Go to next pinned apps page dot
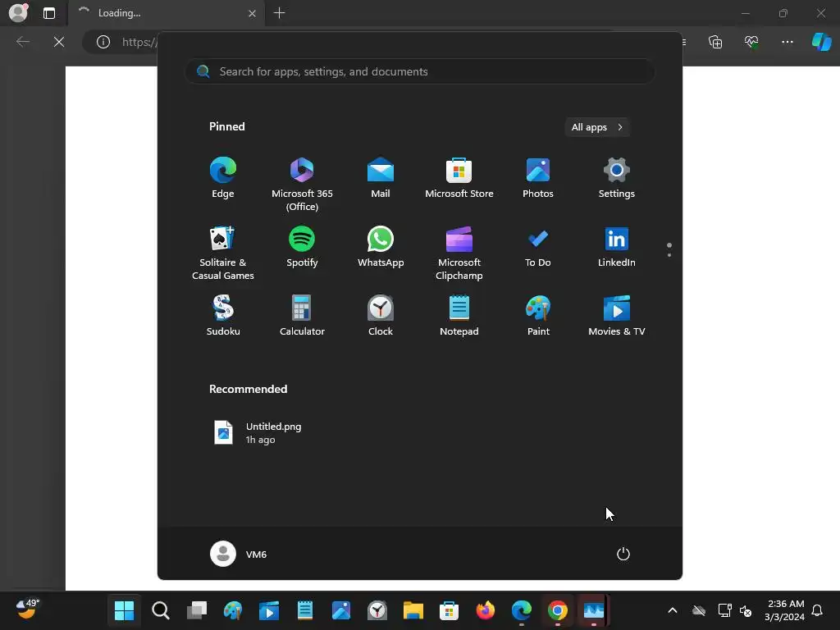Viewport: 840px width, 630px height. (x=669, y=255)
